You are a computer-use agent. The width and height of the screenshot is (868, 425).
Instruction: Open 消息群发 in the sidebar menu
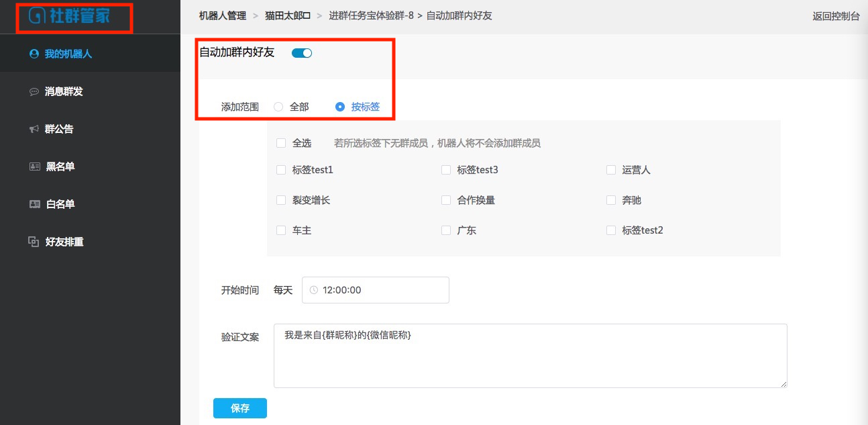(64, 91)
